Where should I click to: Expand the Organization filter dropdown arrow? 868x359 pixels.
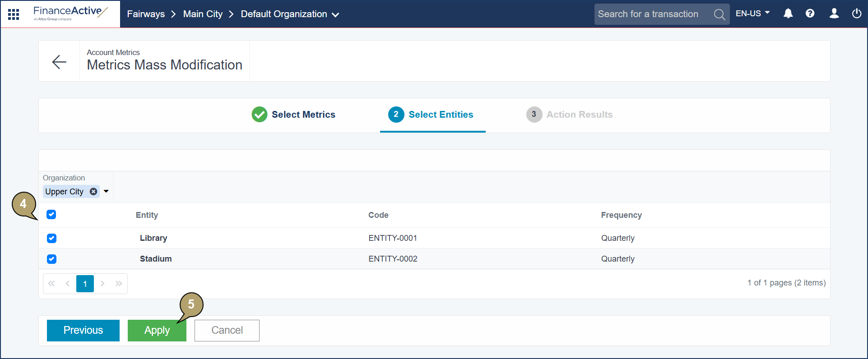(106, 191)
